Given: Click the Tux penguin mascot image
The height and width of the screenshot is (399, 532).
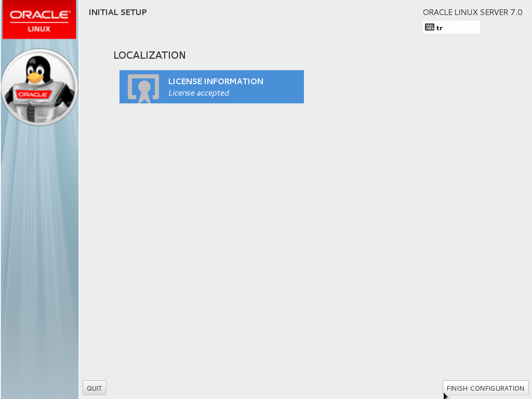Looking at the screenshot, I should pos(39,86).
